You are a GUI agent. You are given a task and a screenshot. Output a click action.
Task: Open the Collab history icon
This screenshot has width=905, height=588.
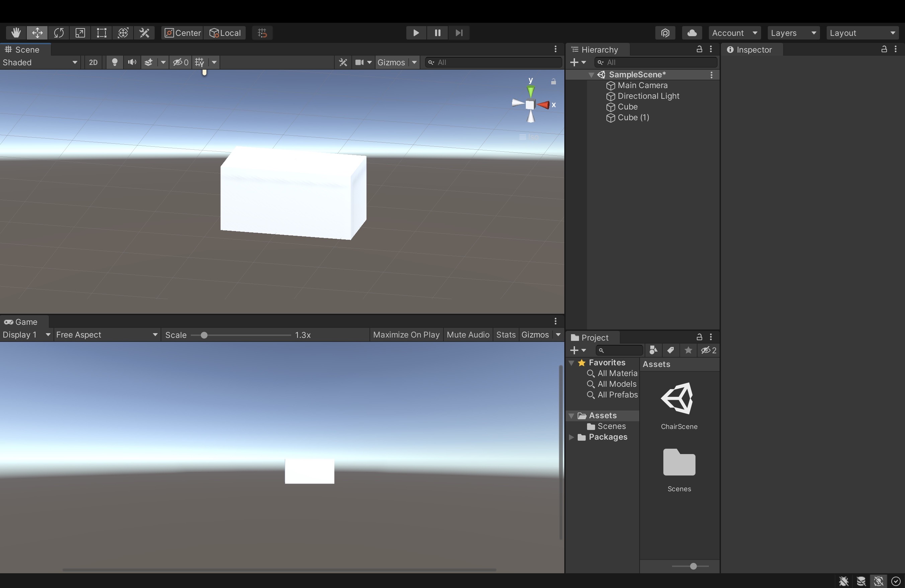coord(665,33)
